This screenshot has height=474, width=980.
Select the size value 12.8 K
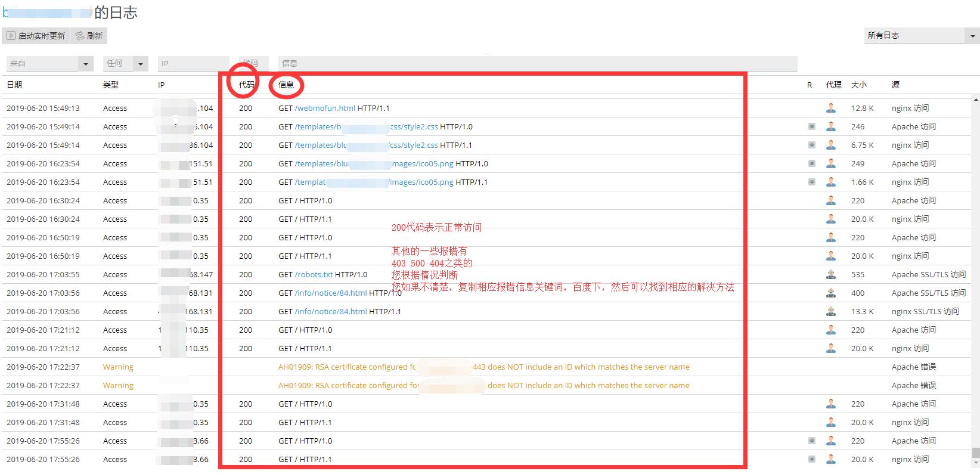(863, 108)
